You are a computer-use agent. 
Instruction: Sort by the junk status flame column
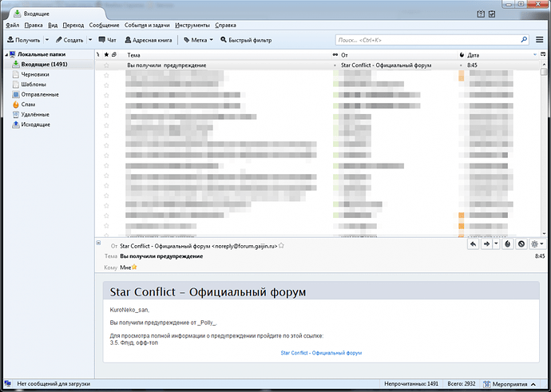[462, 55]
